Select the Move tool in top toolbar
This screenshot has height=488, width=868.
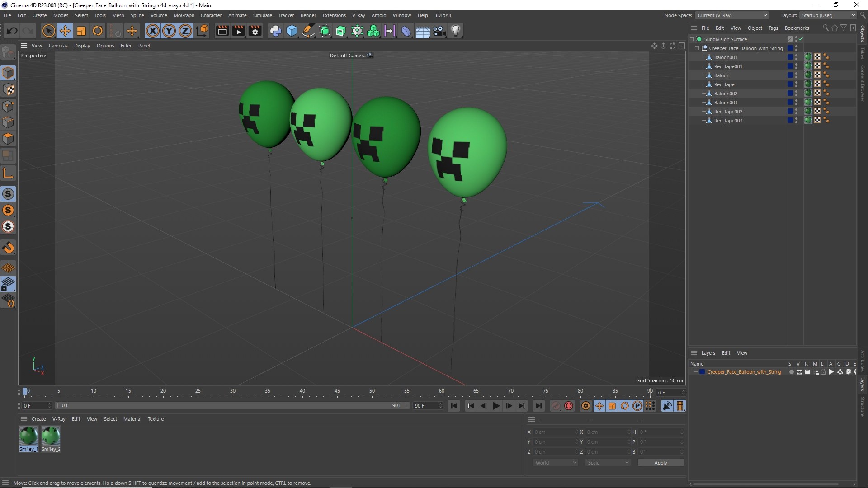(x=65, y=31)
